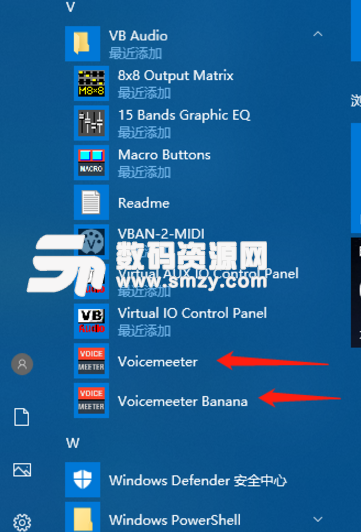361x532 pixels.
Task: Open Documents from the Start sidebar
Action: tap(22, 417)
